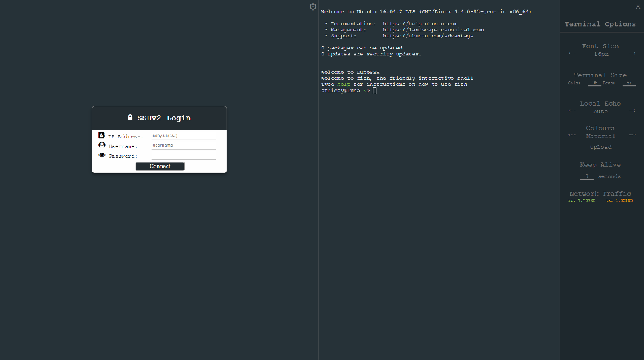Open terminal options with the gear icon
This screenshot has width=644, height=360.
(x=313, y=7)
